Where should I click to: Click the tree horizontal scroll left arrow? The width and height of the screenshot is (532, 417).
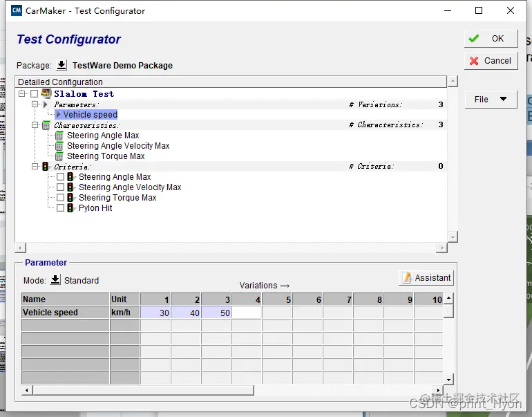(x=20, y=248)
